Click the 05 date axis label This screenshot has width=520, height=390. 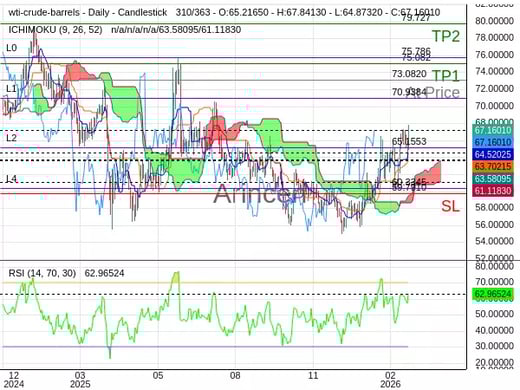point(158,375)
